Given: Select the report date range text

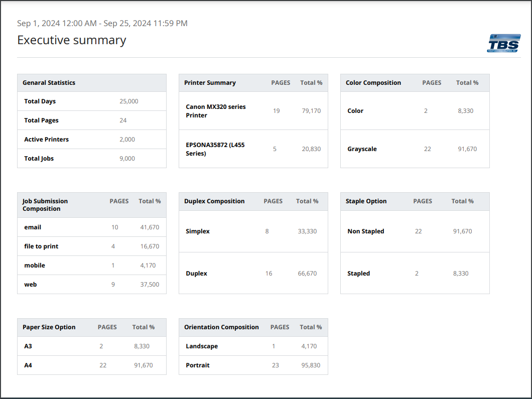Looking at the screenshot, I should click(102, 23).
